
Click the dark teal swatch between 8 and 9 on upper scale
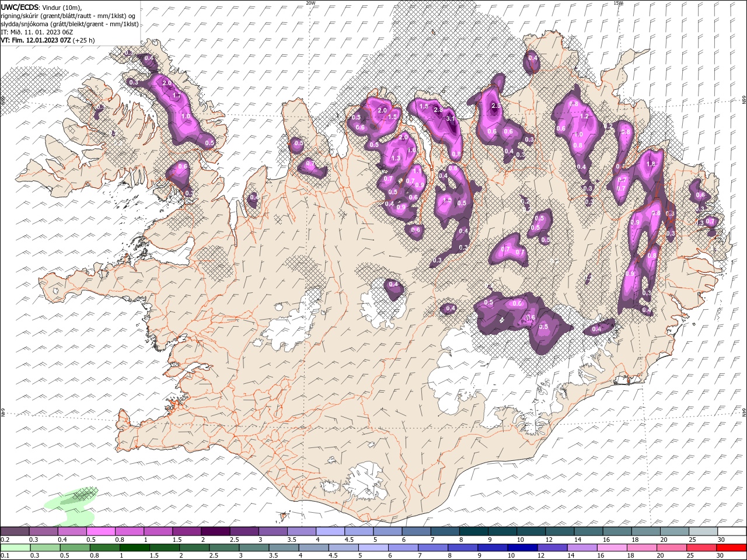pyautogui.click(x=473, y=531)
